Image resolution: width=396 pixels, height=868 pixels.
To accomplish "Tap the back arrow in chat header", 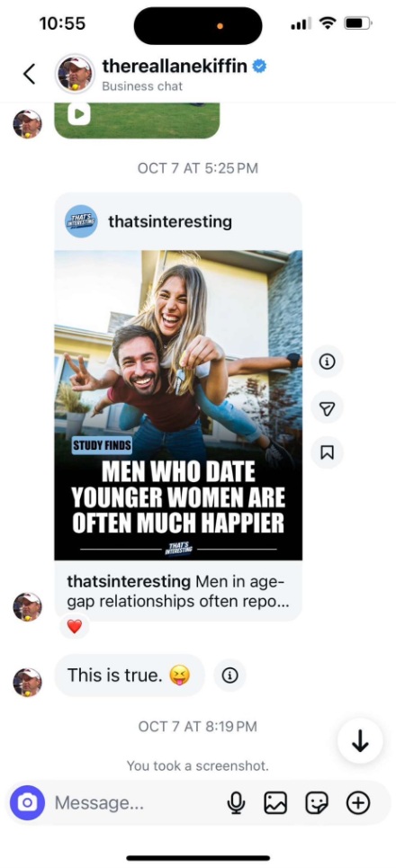I will (x=30, y=74).
